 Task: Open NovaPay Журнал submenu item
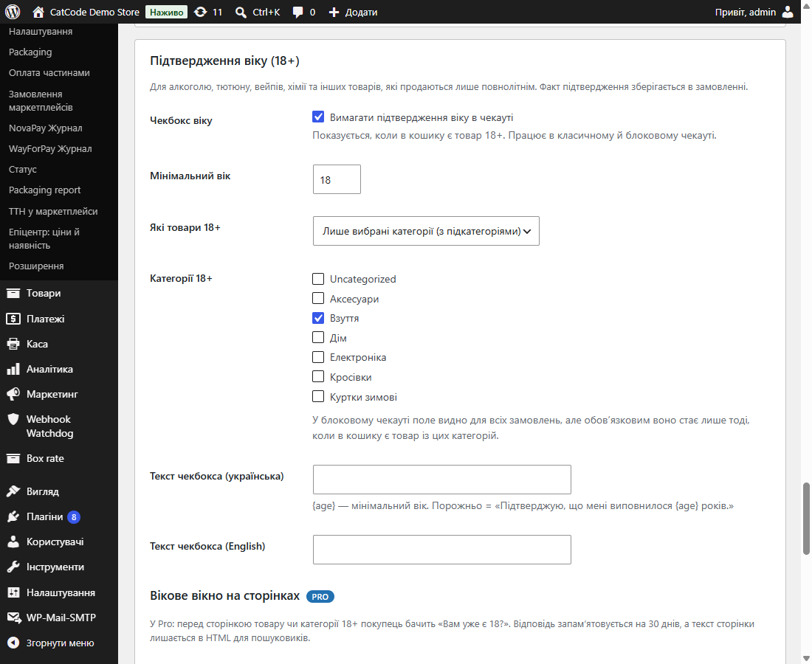pos(46,128)
